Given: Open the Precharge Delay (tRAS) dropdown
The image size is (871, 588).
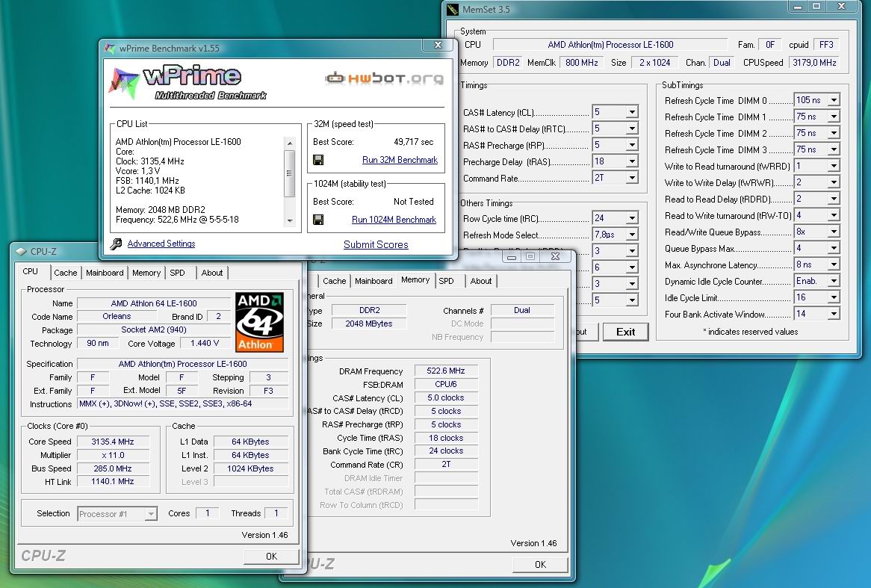Looking at the screenshot, I should (x=632, y=161).
